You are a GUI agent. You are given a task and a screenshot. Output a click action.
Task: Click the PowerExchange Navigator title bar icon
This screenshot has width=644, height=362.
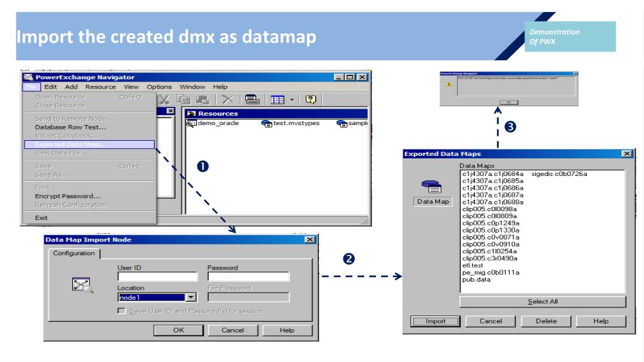(x=28, y=77)
